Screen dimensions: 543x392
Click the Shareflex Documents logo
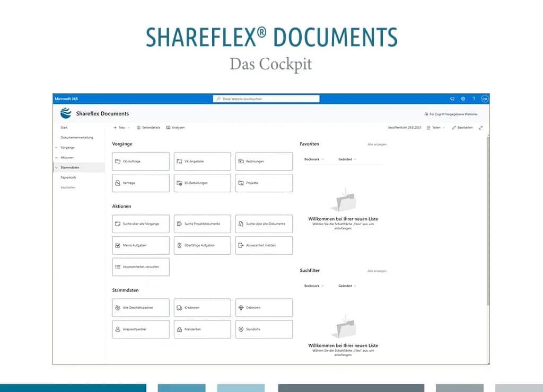point(65,113)
